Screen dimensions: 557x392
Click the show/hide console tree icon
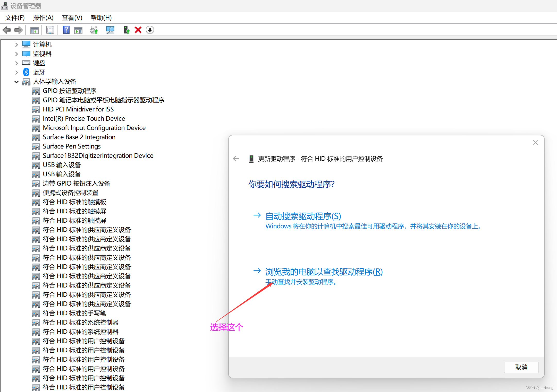[34, 30]
